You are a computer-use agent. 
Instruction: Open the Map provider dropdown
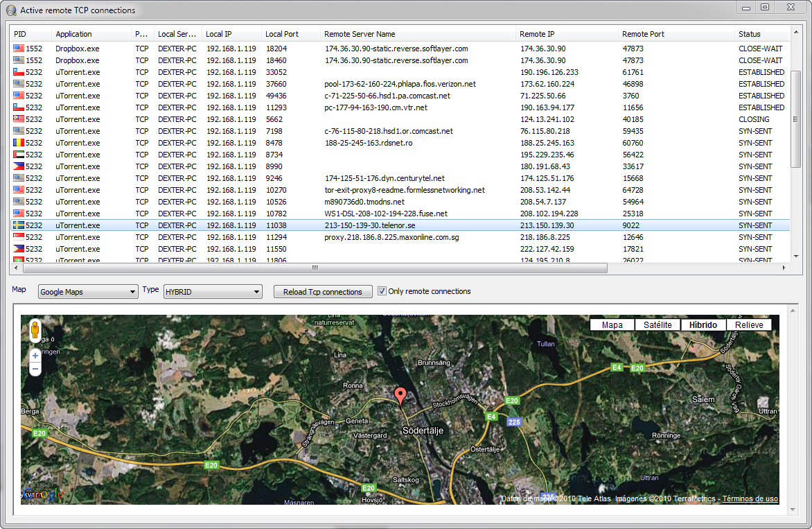coord(88,292)
